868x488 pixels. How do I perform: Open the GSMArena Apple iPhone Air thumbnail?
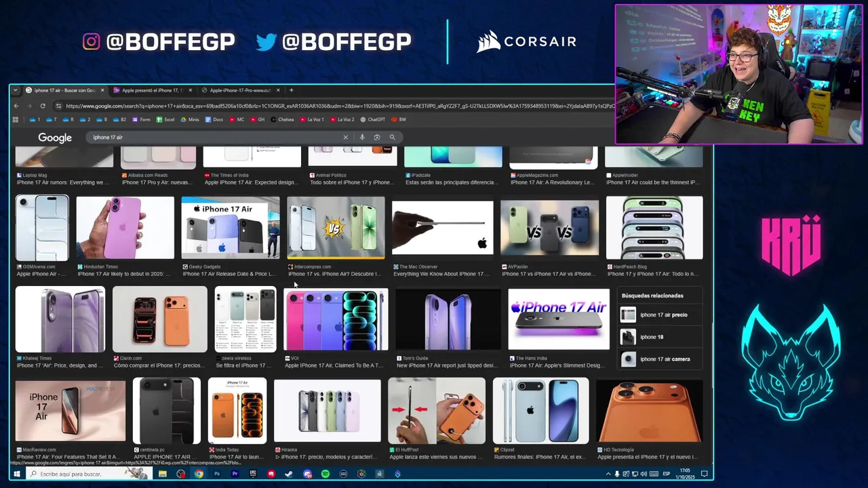(x=42, y=228)
